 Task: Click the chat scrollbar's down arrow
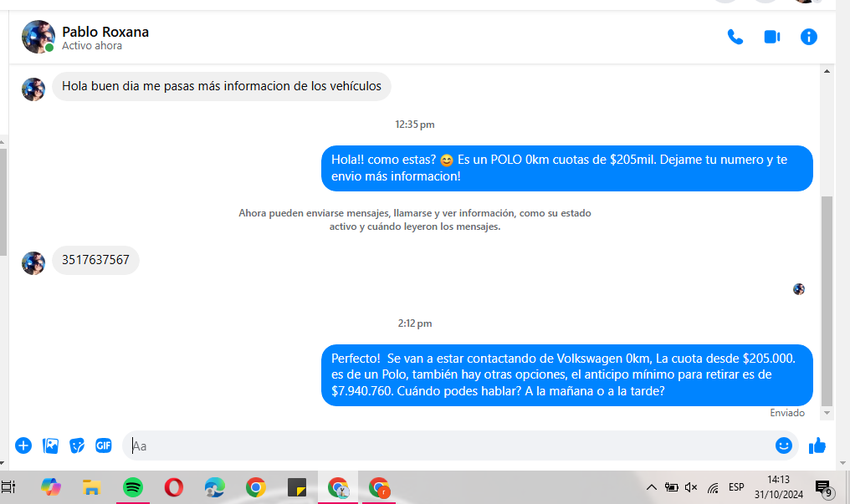coord(827,413)
